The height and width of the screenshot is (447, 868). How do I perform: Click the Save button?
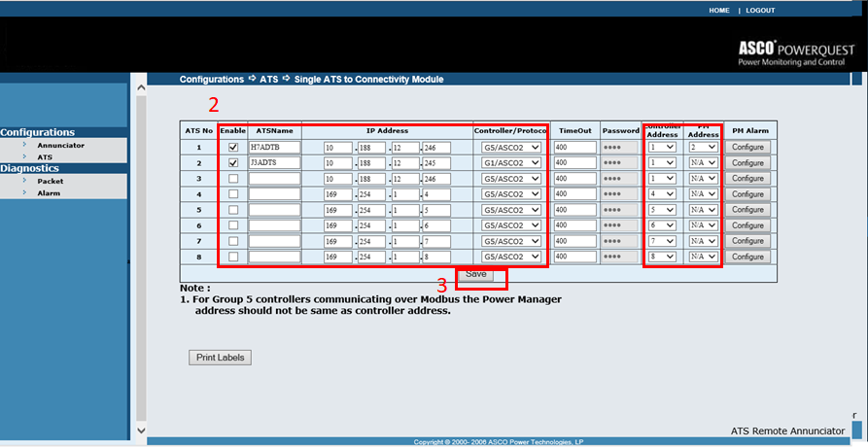pyautogui.click(x=476, y=274)
